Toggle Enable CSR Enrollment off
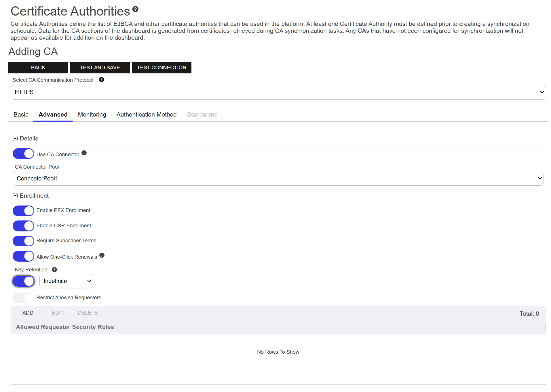551x392 pixels. [x=23, y=226]
